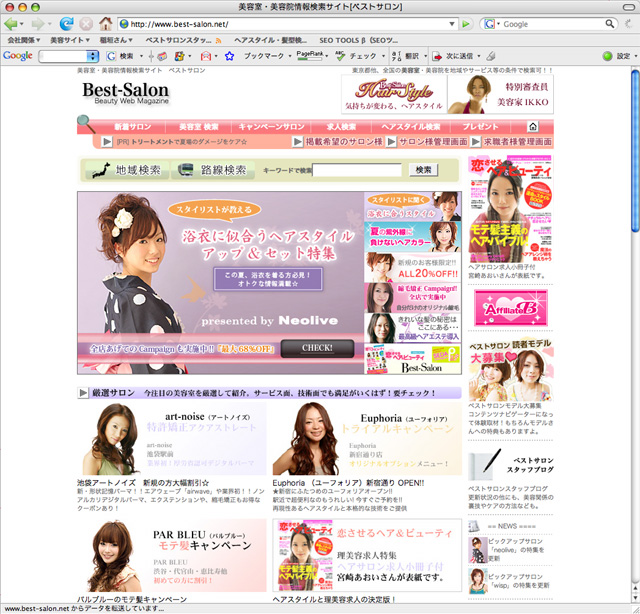This screenshot has height=614, width=640.
Task: Open the 美容室 検索 navigation tab
Action: point(199,127)
